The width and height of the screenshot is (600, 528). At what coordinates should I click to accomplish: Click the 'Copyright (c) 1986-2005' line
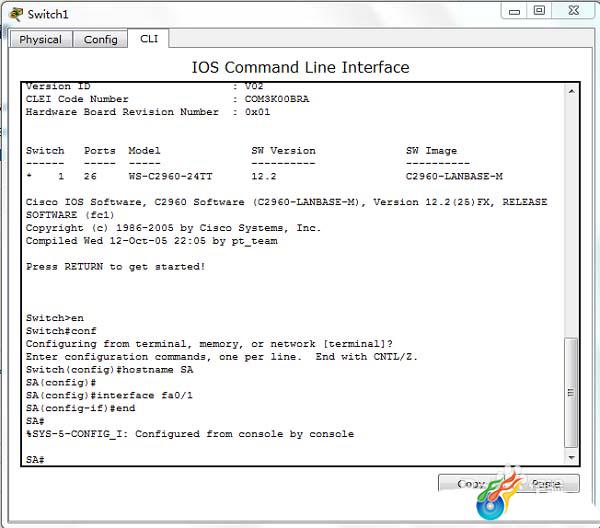[173, 228]
